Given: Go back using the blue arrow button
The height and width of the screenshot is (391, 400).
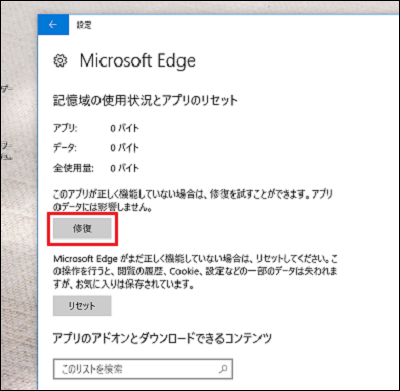Looking at the screenshot, I should pos(53,25).
